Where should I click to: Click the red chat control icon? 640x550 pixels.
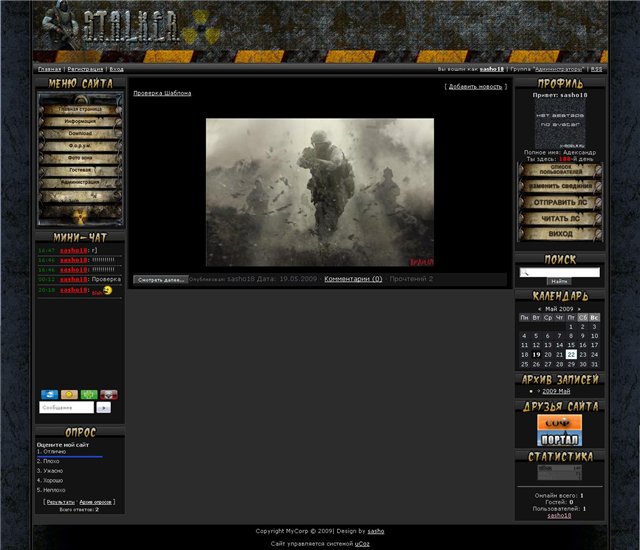109,395
